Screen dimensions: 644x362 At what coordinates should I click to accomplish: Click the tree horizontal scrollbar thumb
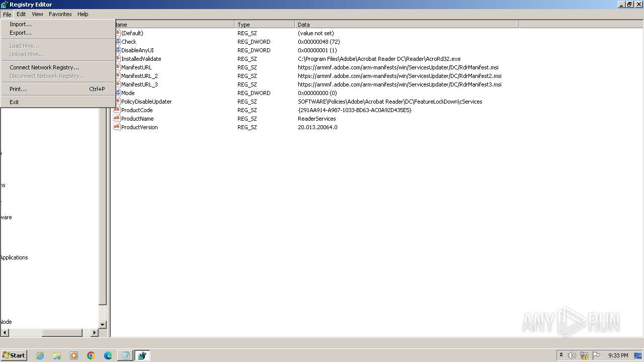pos(62,333)
